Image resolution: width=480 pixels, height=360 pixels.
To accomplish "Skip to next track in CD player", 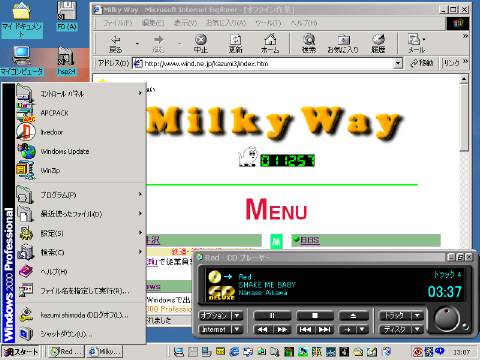I will (x=324, y=330).
